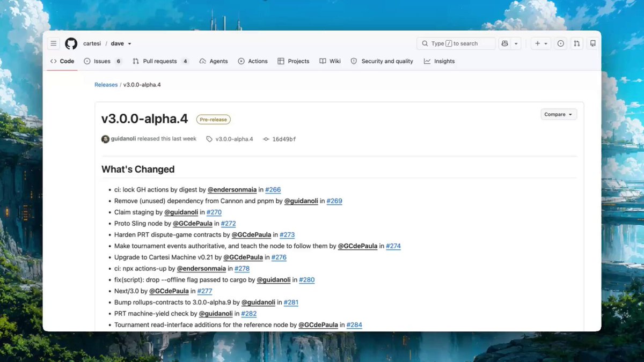The image size is (644, 362).
Task: Open the Compare dropdown button
Action: pos(559,114)
